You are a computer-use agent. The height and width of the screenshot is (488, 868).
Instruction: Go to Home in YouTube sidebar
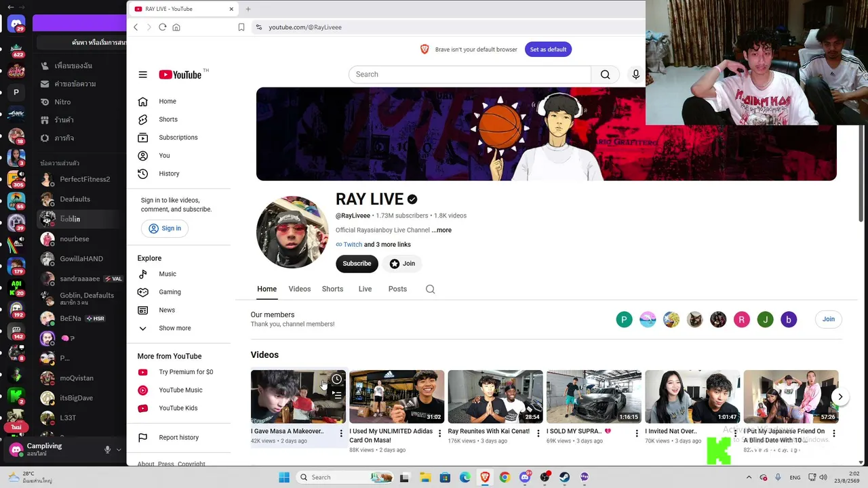[167, 102]
